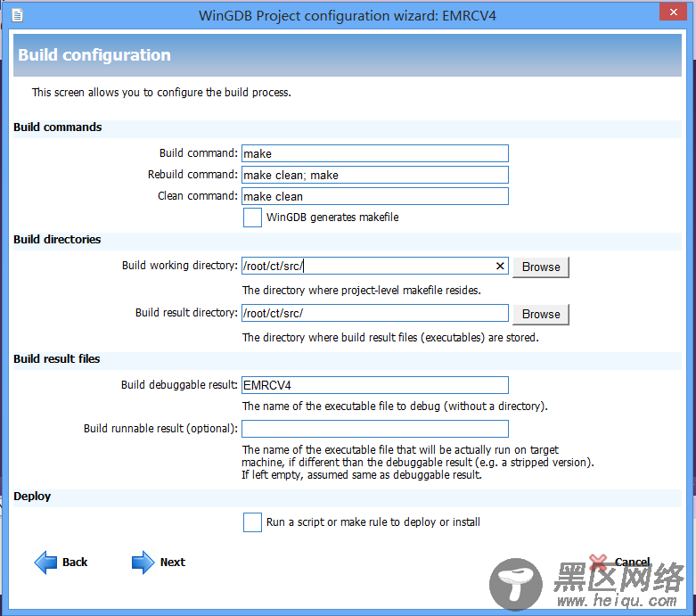The width and height of the screenshot is (696, 616).
Task: Click the red X Cancel icon
Action: pyautogui.click(x=598, y=563)
